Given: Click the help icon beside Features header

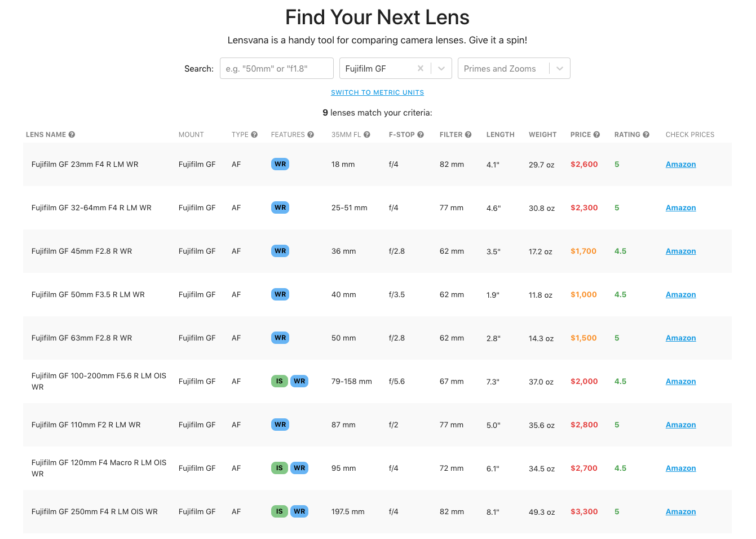Looking at the screenshot, I should pos(311,135).
